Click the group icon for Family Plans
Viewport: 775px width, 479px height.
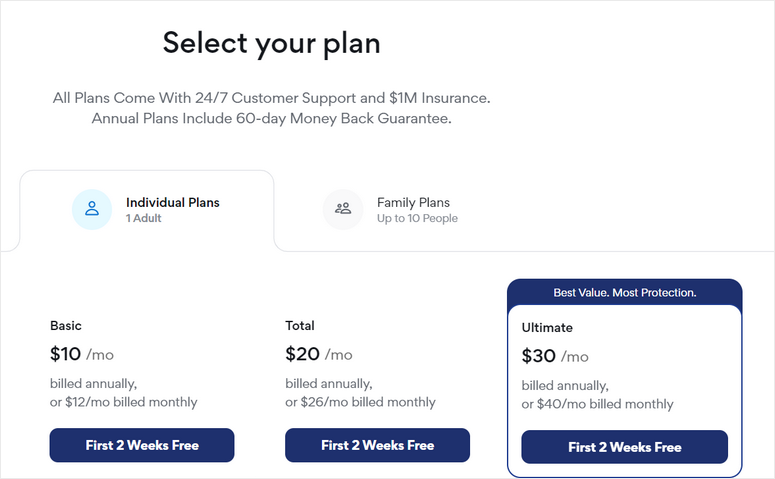pyautogui.click(x=343, y=209)
